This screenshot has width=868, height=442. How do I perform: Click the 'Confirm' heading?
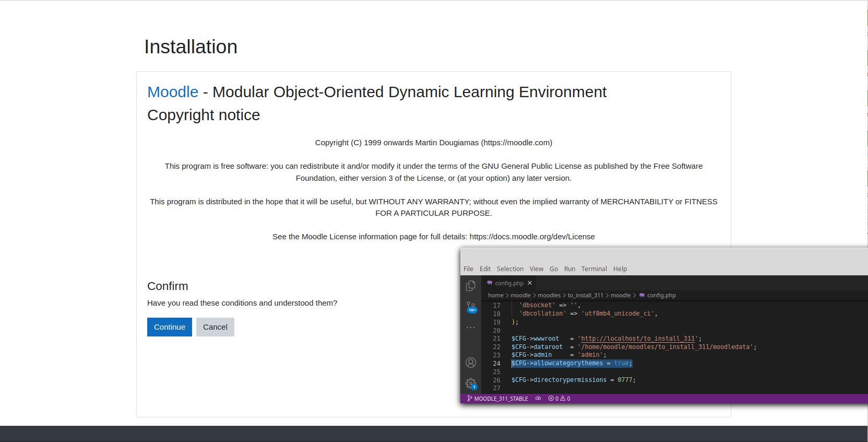168,286
